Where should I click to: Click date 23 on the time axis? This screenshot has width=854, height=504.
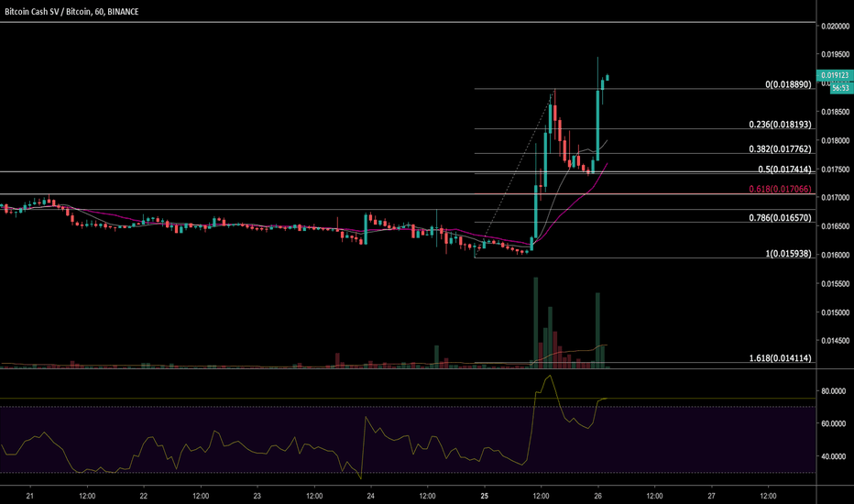[x=257, y=496]
